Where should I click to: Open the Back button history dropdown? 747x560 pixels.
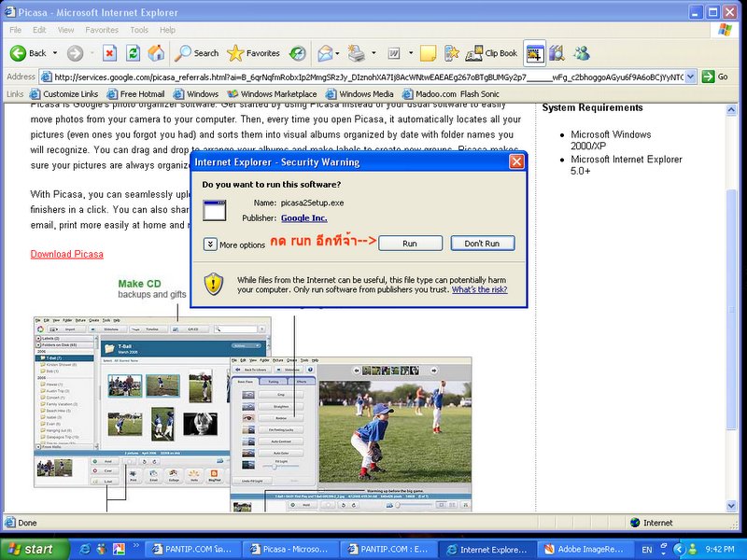55,53
